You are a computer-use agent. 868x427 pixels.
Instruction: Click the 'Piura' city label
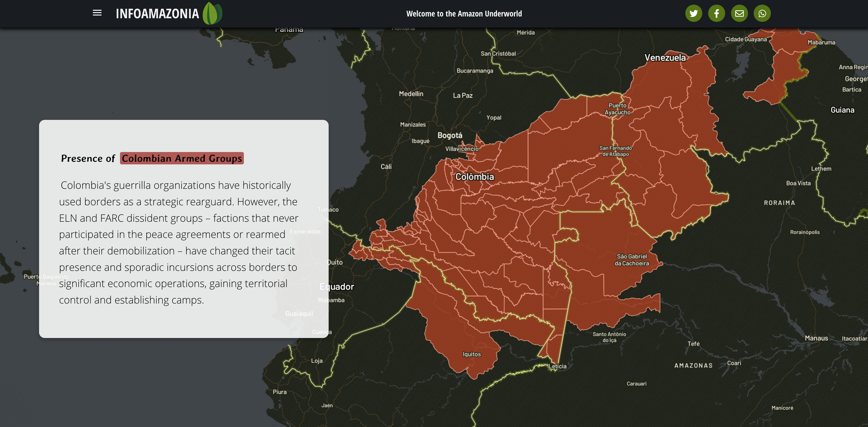[x=279, y=392]
